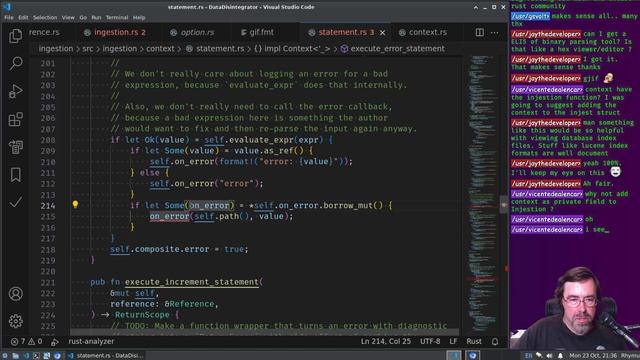Screen dimensions: 640x360
Task: Open the Search view in activity bar
Action: pyautogui.click(x=16, y=63)
